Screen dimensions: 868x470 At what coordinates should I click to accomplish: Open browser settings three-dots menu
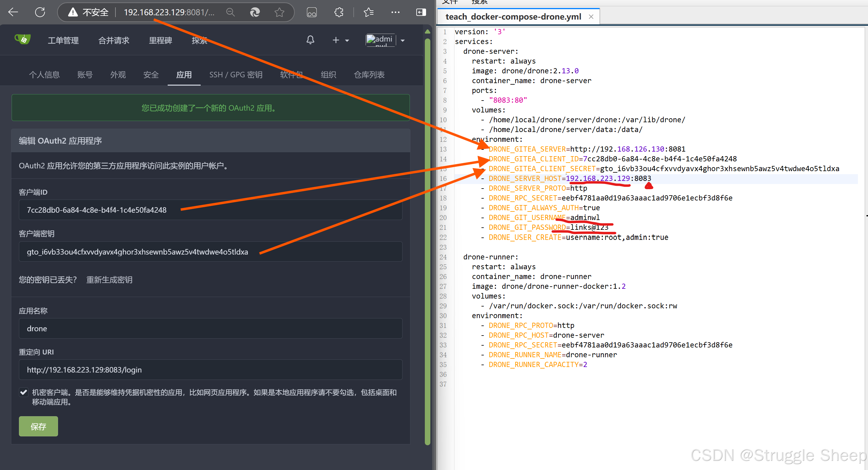[395, 13]
